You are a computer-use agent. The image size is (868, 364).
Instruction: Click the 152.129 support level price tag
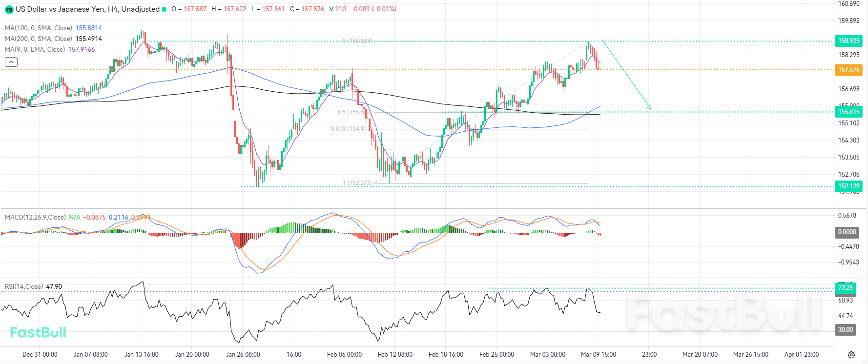(848, 186)
